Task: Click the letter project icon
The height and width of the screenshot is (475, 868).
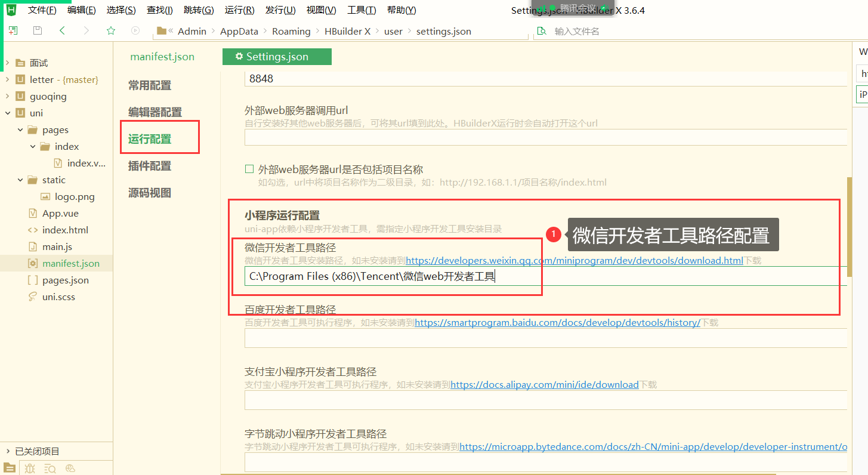Action: click(x=20, y=79)
